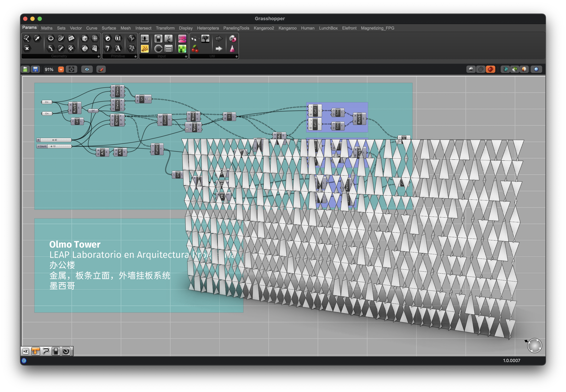This screenshot has height=392, width=566.
Task: Select the cherry Cherry Picker icon
Action: (x=195, y=49)
